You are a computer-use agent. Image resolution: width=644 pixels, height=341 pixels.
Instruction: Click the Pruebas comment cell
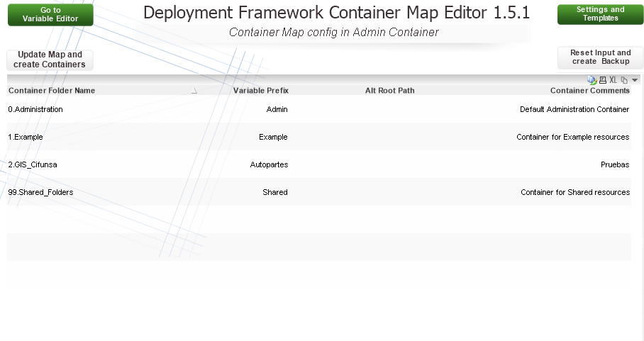pos(614,164)
